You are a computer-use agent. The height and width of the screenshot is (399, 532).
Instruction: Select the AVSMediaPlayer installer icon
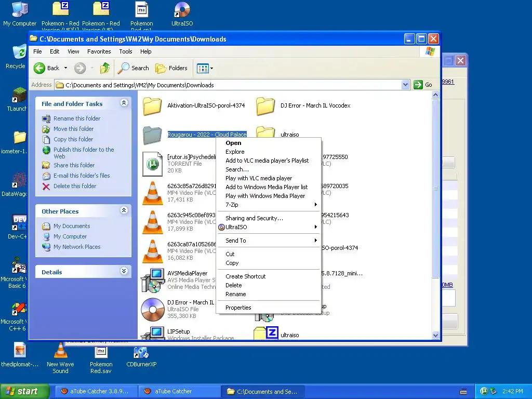(153, 281)
